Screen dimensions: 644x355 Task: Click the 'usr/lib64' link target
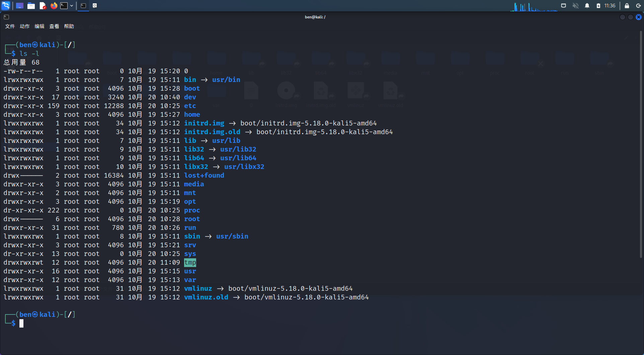point(238,158)
